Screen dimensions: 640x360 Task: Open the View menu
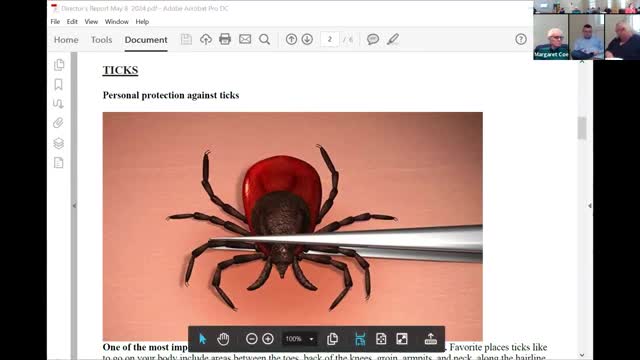pos(91,22)
